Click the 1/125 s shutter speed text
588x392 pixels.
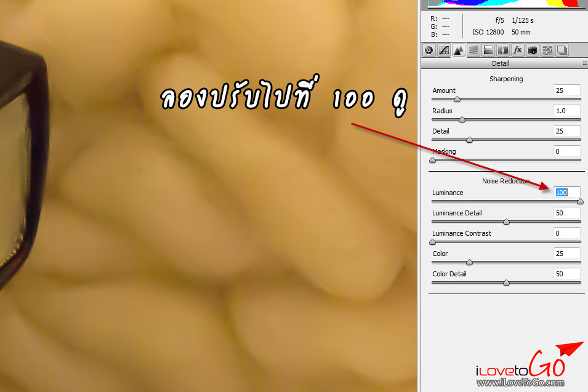click(522, 20)
